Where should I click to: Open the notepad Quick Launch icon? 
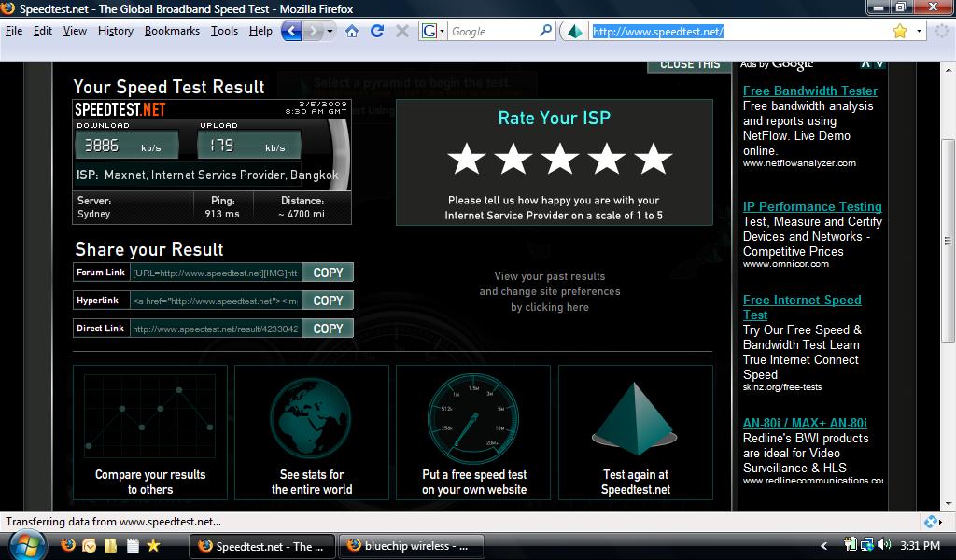[133, 545]
